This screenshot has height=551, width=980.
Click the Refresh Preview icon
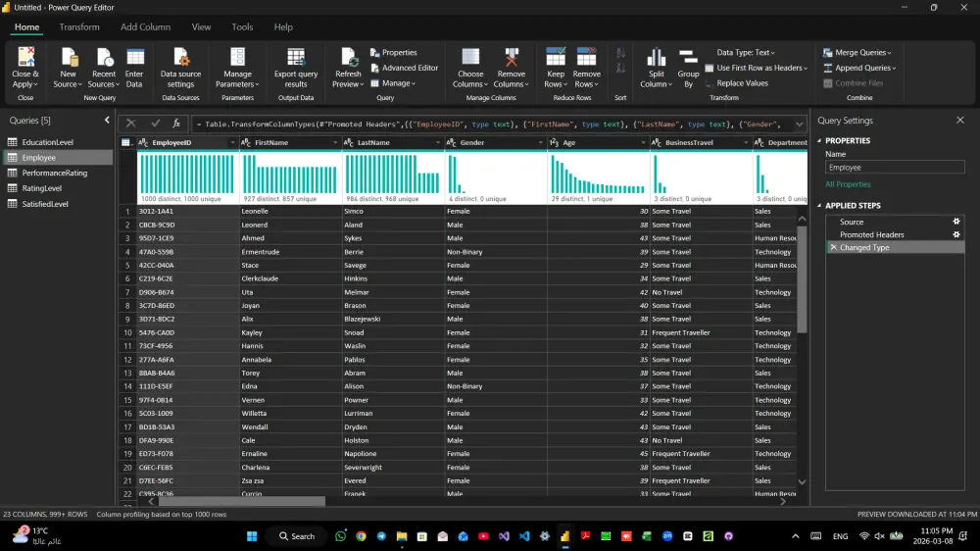tap(348, 57)
